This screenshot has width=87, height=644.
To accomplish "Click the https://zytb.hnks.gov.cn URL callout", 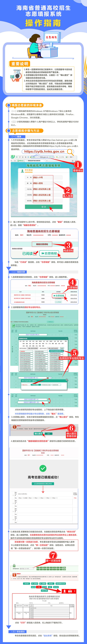I will pos(44,151).
